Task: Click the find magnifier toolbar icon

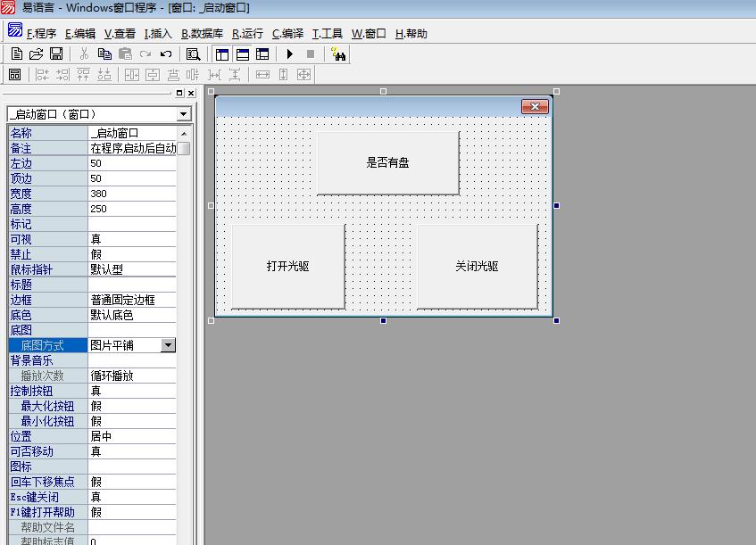Action: click(x=193, y=54)
